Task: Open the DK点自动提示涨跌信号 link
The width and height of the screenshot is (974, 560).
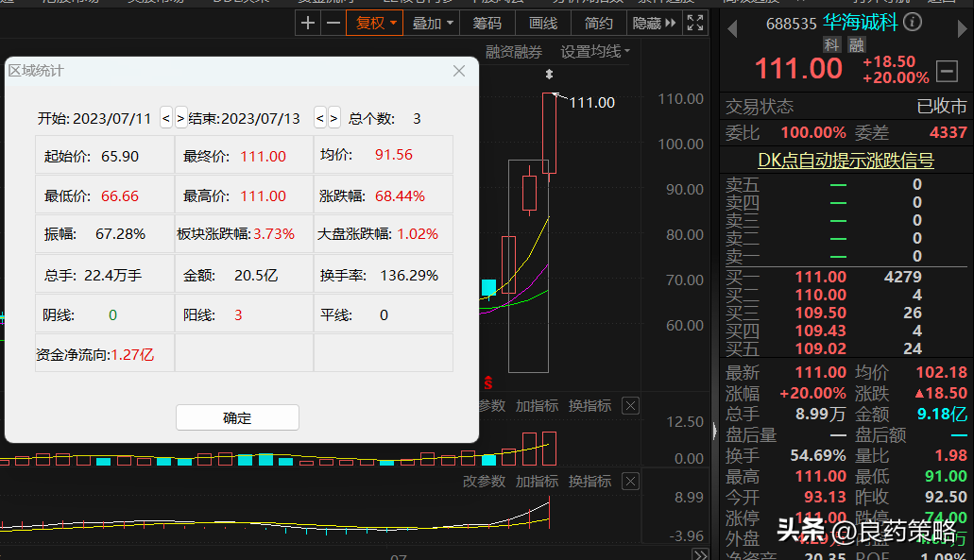Action: (846, 161)
